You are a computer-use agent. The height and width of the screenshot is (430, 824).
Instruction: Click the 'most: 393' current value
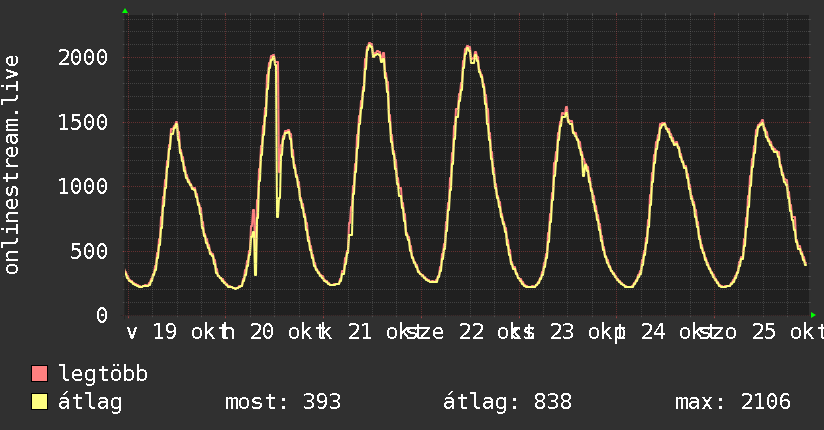[x=283, y=402]
